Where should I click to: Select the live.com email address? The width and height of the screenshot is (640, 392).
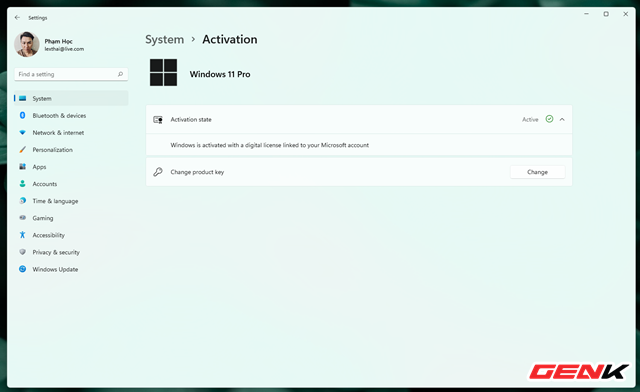pyautogui.click(x=64, y=49)
